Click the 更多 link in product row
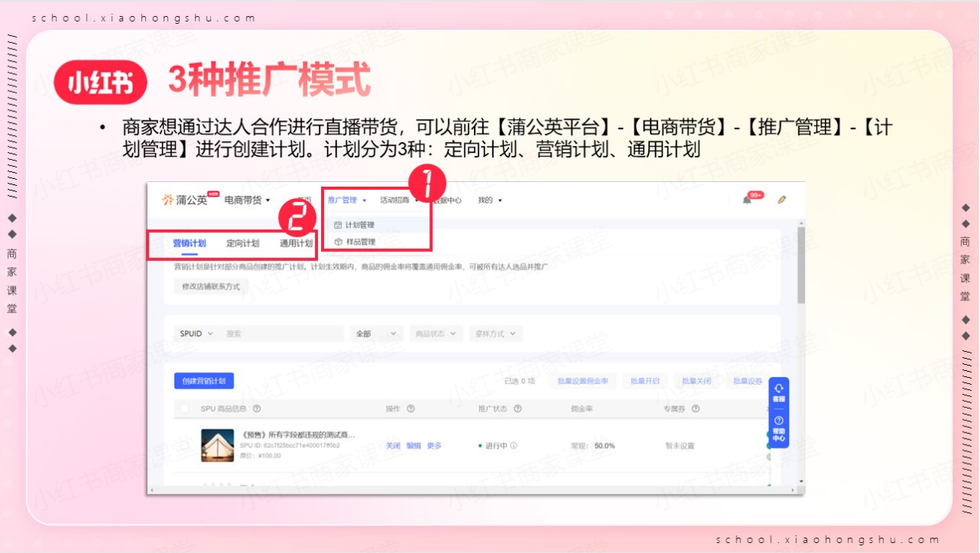Viewport: 980px width, 553px height. pyautogui.click(x=434, y=445)
